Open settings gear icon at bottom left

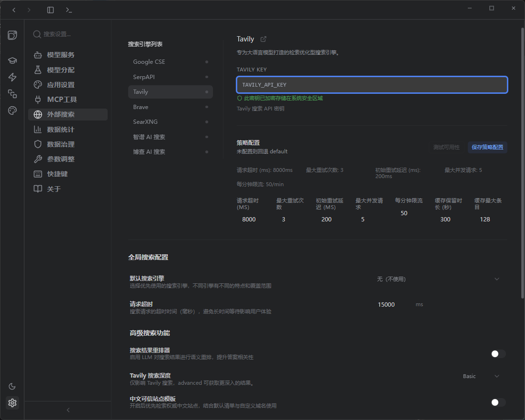click(x=12, y=403)
